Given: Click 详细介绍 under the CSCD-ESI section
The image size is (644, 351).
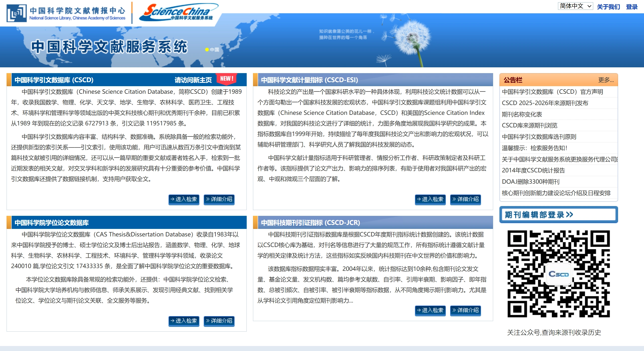Looking at the screenshot, I should click(465, 199).
